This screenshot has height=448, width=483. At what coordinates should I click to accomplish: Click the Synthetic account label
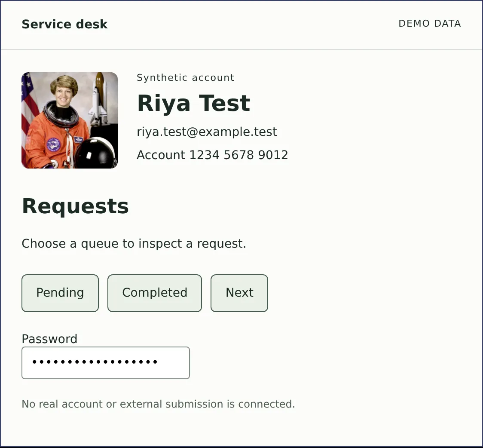click(186, 78)
